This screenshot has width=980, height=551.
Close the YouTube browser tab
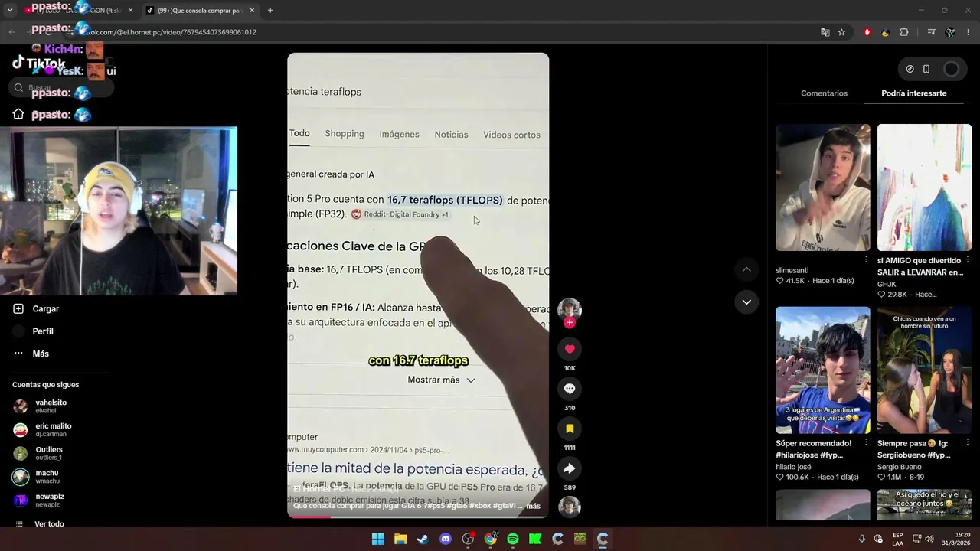coord(130,11)
